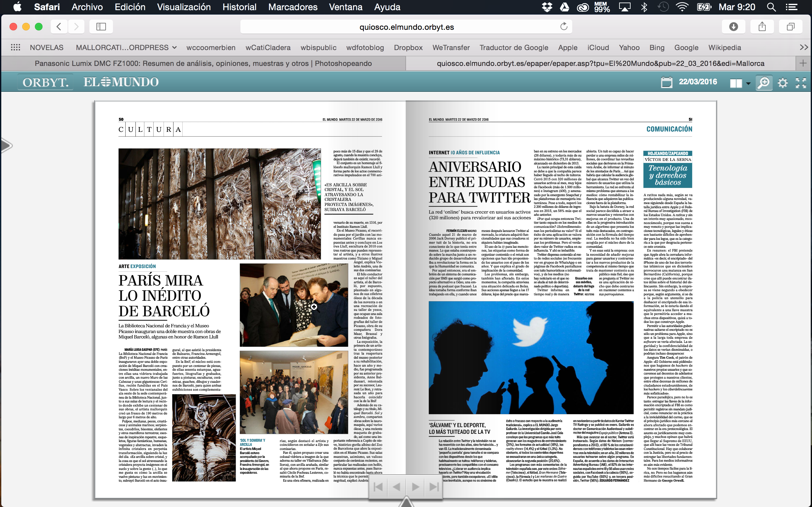Jump to the first page button
The width and height of the screenshot is (812, 507).
378,486
